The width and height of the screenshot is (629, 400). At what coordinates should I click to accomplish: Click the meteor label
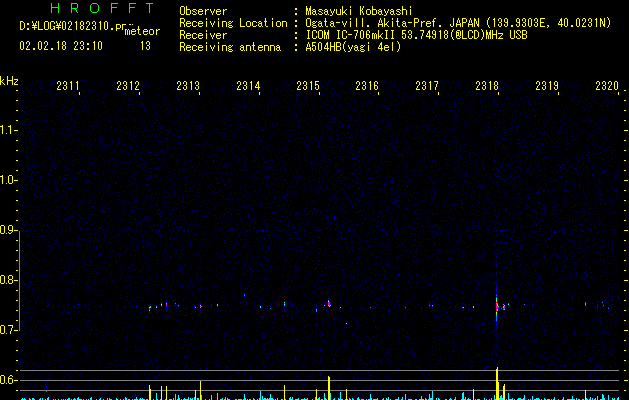[x=142, y=31]
